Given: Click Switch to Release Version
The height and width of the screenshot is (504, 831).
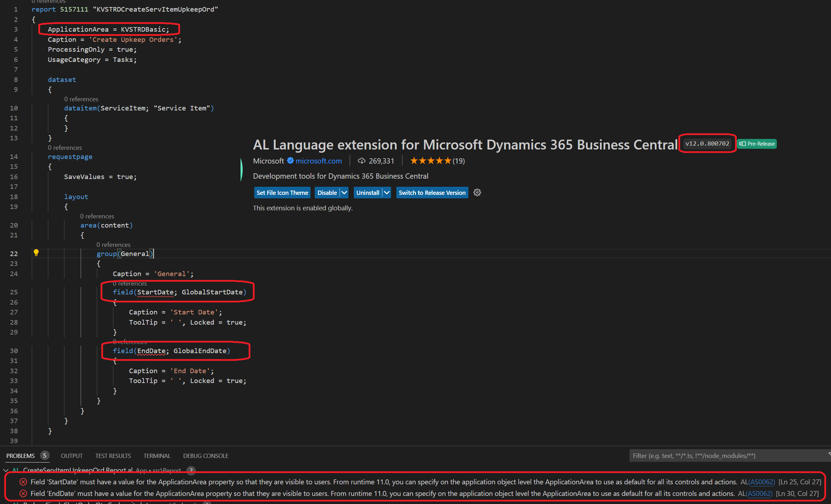Looking at the screenshot, I should (x=432, y=192).
